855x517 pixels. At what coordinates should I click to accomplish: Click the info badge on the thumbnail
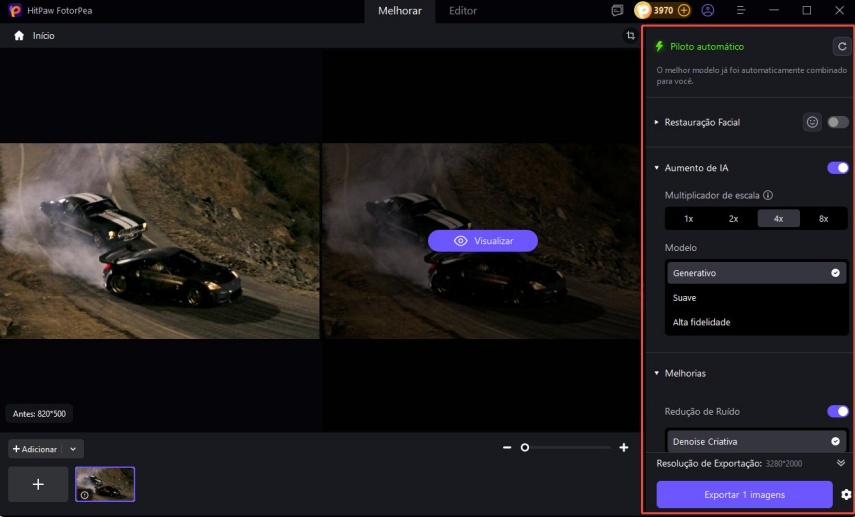(85, 495)
